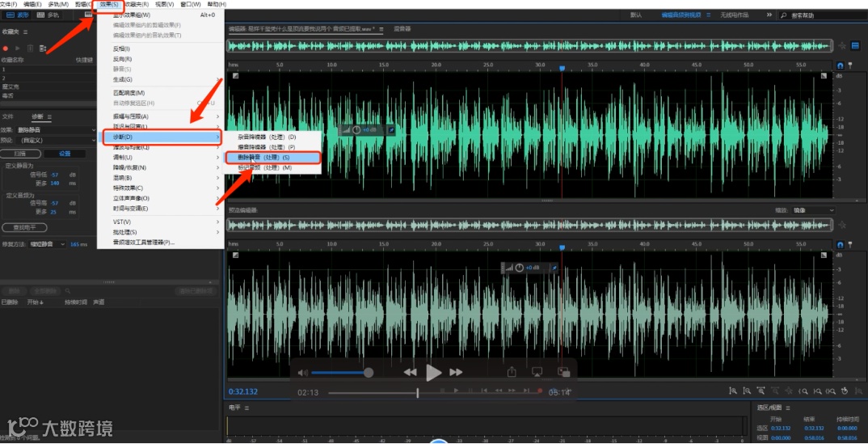Switch to 多轨 multitrack view

coord(49,15)
